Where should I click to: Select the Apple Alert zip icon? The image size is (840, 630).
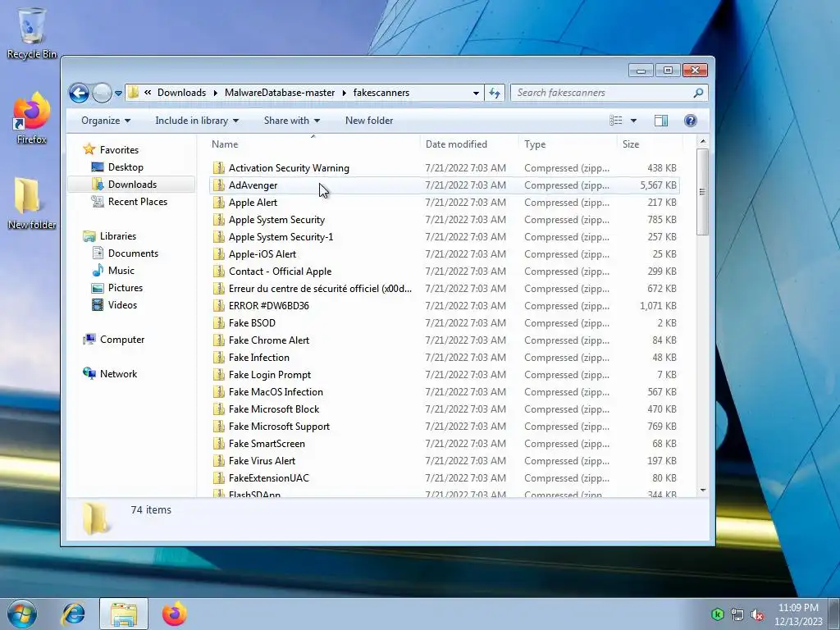[x=218, y=203]
